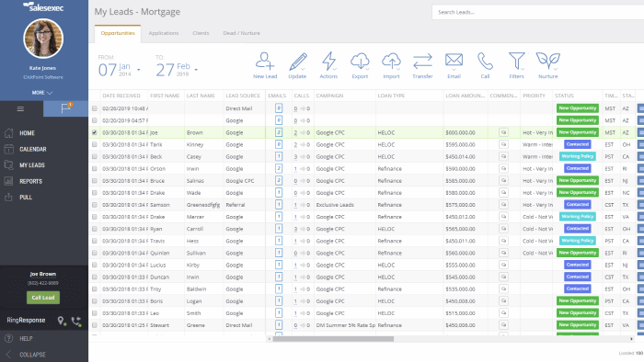The height and width of the screenshot is (362, 644).
Task: Click Working Policy status for Travis Hess
Action: pyautogui.click(x=578, y=241)
